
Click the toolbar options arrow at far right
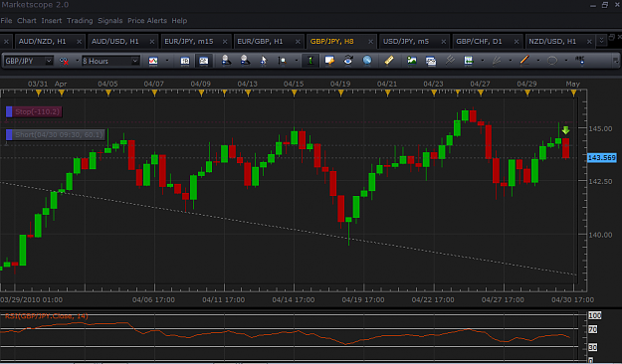click(x=616, y=61)
